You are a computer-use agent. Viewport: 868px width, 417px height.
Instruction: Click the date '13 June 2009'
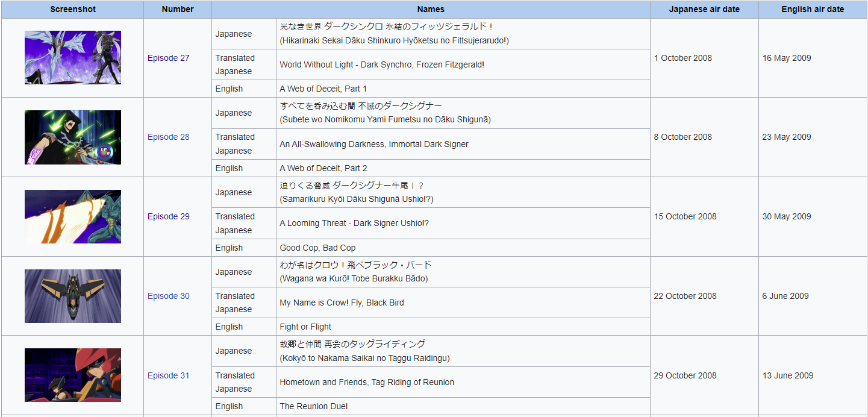click(788, 375)
